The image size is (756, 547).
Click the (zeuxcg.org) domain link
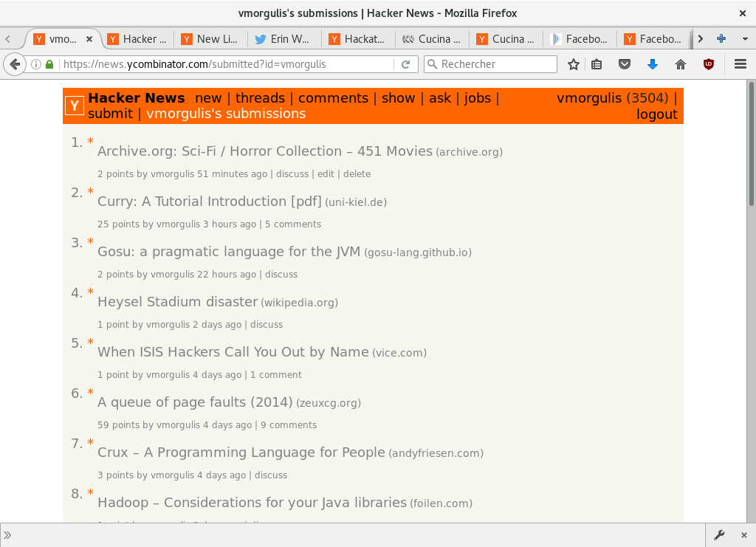(x=329, y=403)
